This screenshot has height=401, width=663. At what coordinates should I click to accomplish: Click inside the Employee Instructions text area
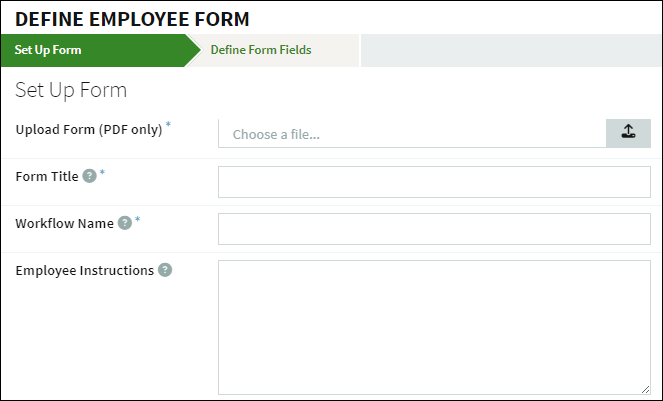point(434,327)
